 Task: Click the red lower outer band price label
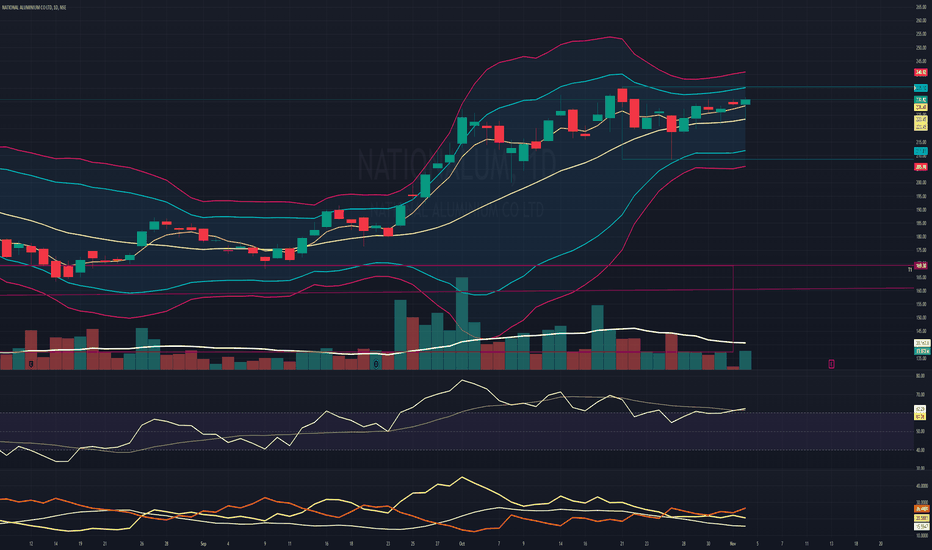pyautogui.click(x=920, y=167)
